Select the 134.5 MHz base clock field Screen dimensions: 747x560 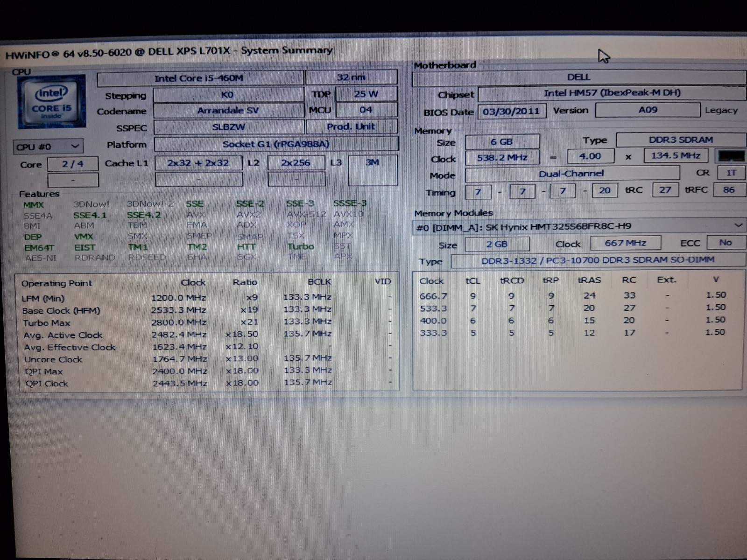point(676,155)
